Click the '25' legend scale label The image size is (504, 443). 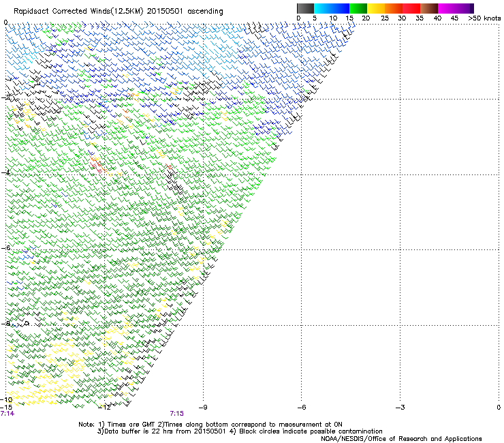pyautogui.click(x=385, y=18)
